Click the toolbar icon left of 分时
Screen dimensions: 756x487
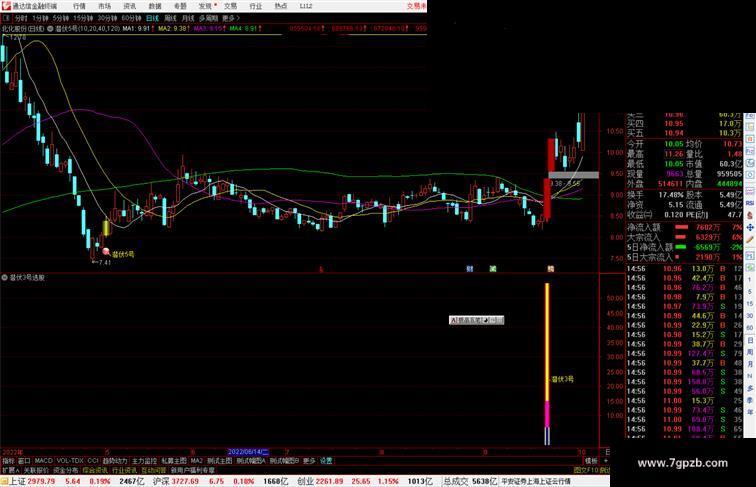(6, 18)
